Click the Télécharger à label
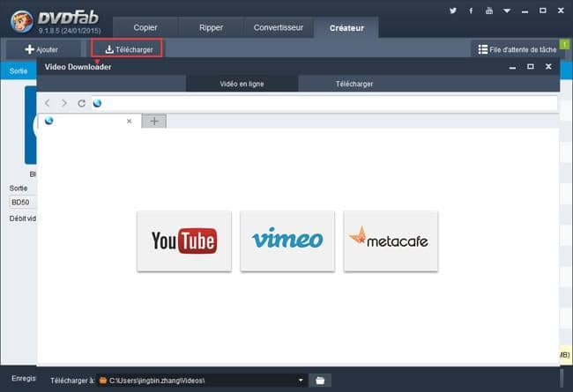Screen dimensions: 573x392 (x=72, y=381)
